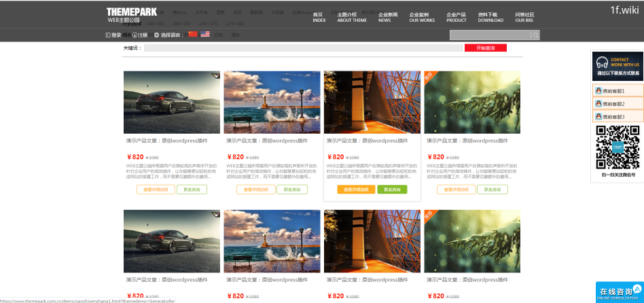Click the 登录 login link
Viewport: 644px width, 303px height.
coord(113,35)
